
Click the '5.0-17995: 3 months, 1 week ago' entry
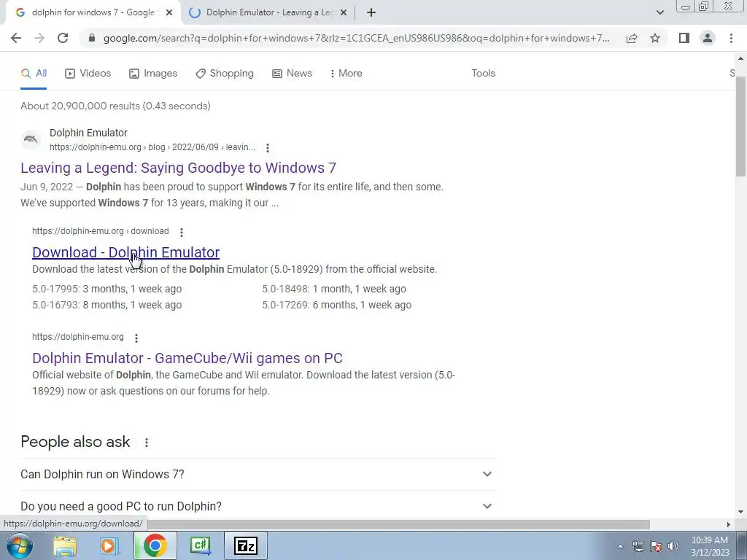[107, 289]
